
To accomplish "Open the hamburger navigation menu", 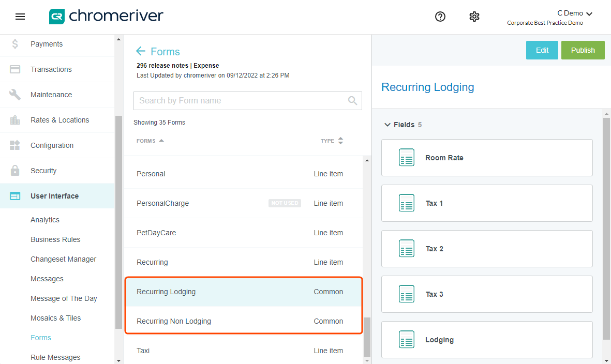I will [20, 17].
